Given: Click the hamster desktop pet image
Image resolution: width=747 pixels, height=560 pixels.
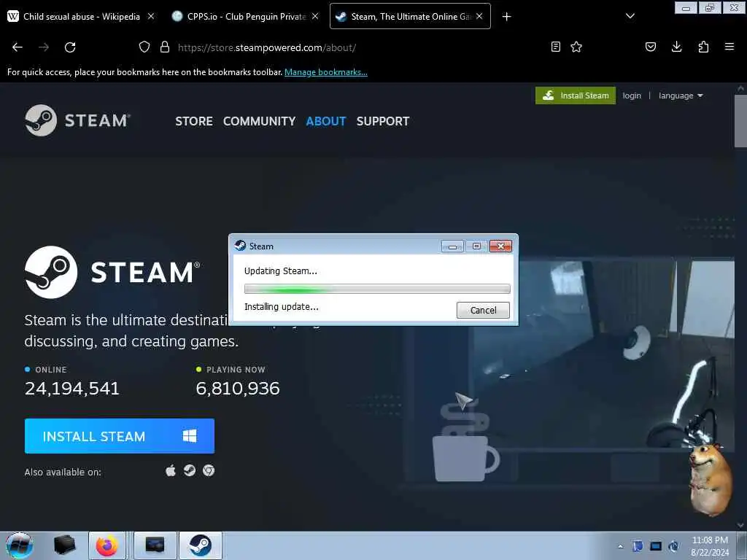Looking at the screenshot, I should [x=711, y=479].
